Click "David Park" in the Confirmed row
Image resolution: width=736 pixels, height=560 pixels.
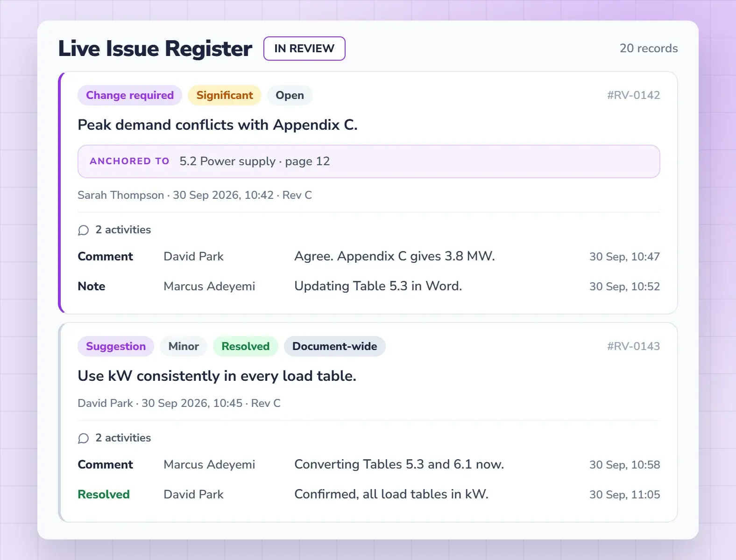click(194, 495)
